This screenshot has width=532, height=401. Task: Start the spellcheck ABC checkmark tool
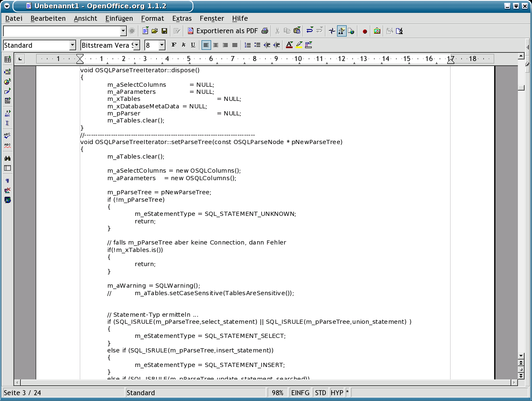click(7, 135)
